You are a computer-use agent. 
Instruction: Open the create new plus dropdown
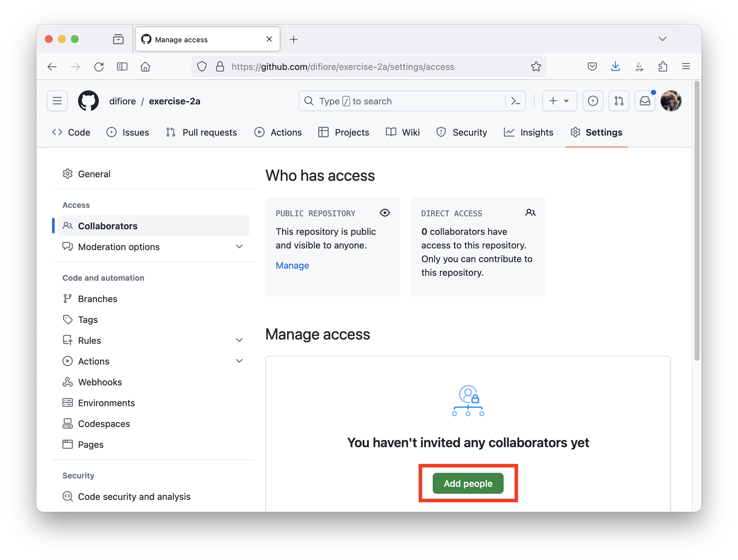pos(559,101)
